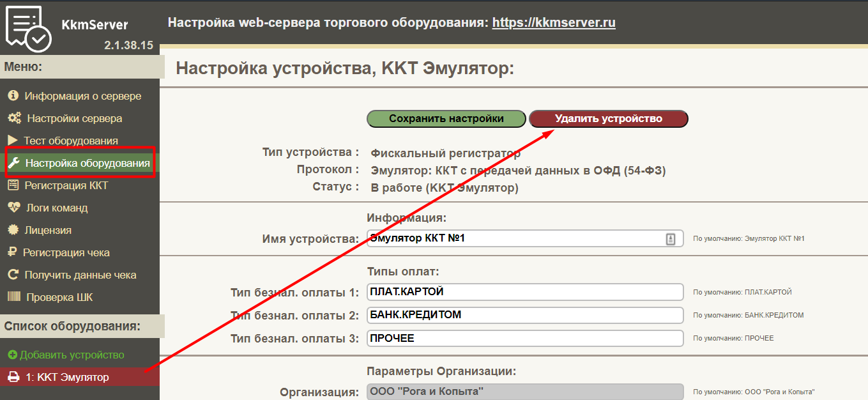868x400 pixels.
Task: Click the wrench icon beside Настройка оборудования
Action: pyautogui.click(x=14, y=163)
